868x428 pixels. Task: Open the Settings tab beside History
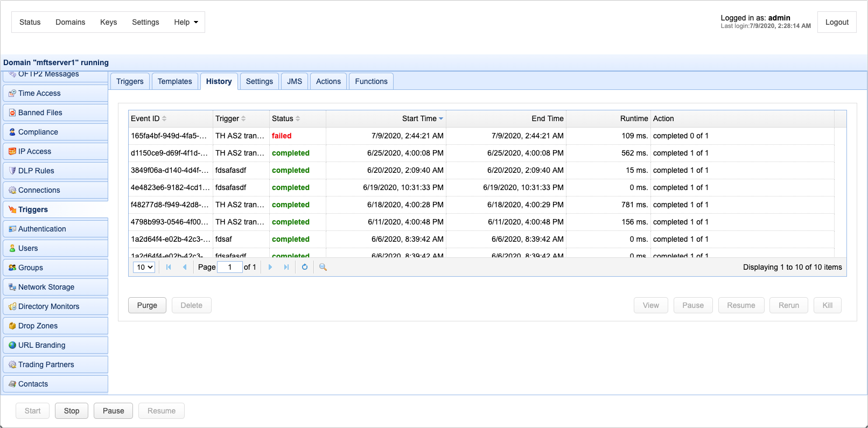pyautogui.click(x=260, y=81)
